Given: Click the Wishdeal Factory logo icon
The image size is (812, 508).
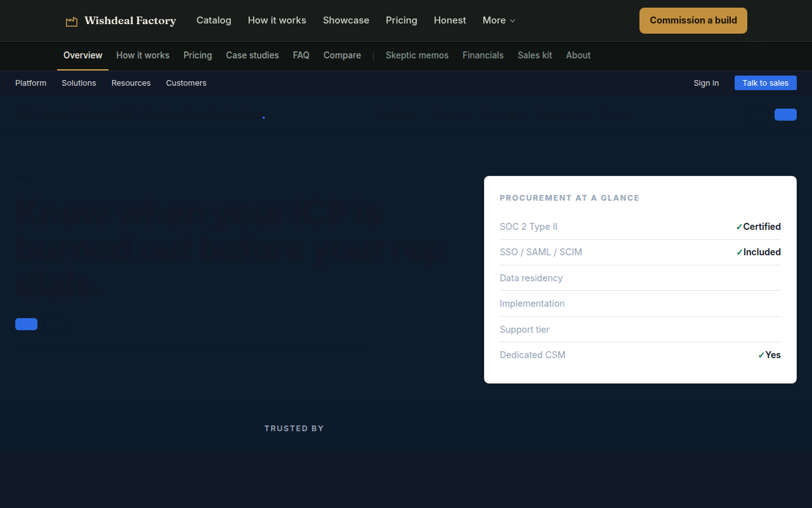Looking at the screenshot, I should [x=72, y=22].
